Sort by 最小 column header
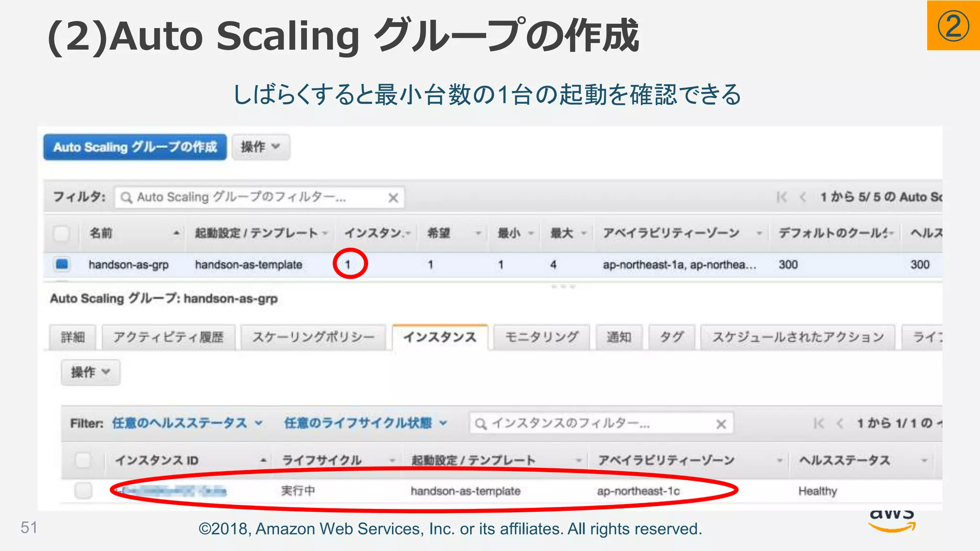This screenshot has width=980, height=551. point(515,233)
